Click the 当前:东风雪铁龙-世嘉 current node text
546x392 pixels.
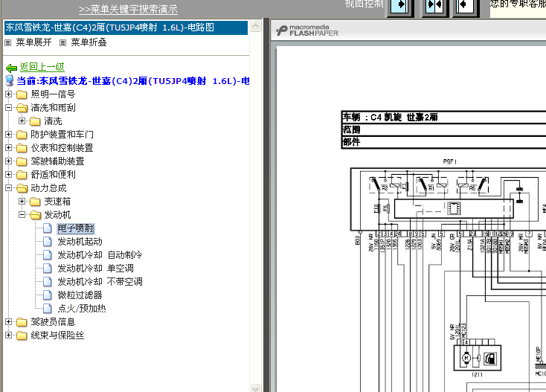(133, 81)
